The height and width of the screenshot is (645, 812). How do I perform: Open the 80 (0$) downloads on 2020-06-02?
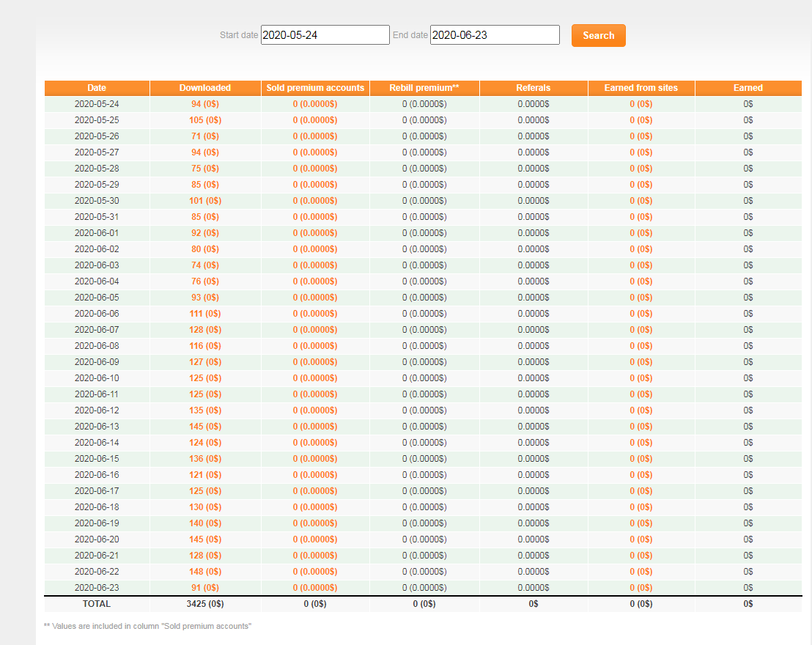click(x=205, y=248)
